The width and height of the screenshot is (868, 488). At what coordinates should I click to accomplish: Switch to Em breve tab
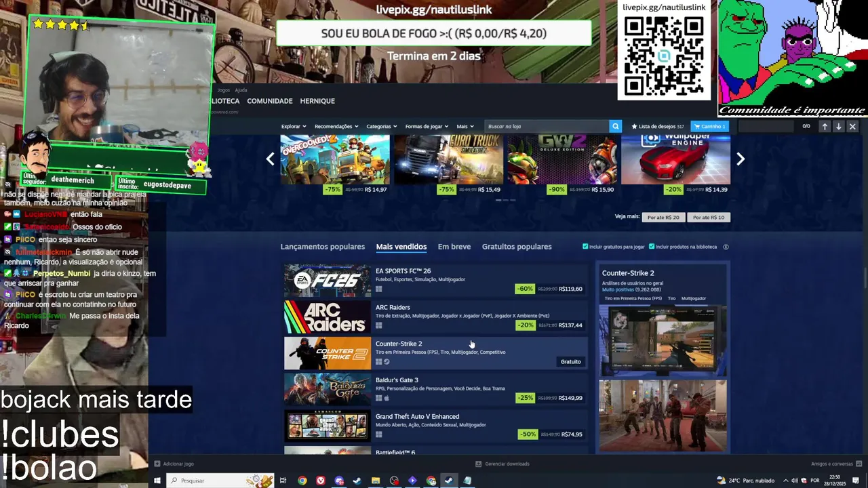(x=454, y=247)
